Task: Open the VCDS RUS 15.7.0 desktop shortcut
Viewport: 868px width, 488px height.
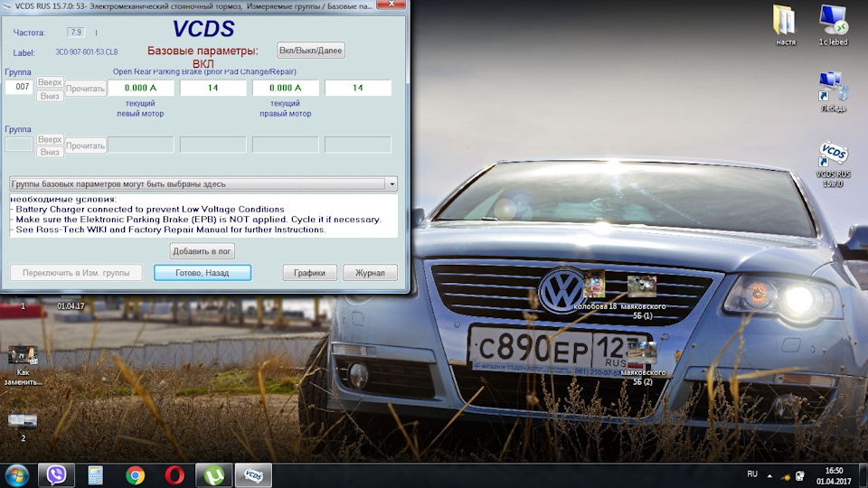Action: click(833, 164)
